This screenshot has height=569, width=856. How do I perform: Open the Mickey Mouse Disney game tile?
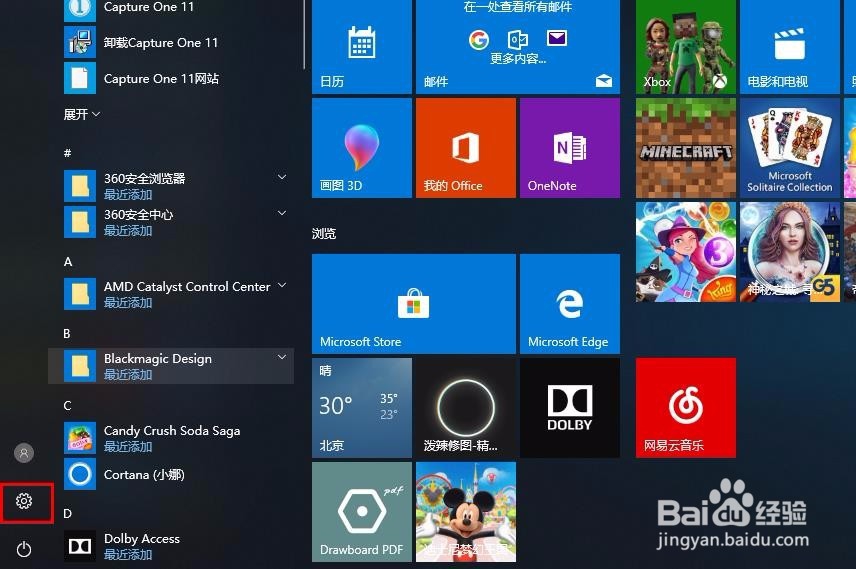pos(466,512)
